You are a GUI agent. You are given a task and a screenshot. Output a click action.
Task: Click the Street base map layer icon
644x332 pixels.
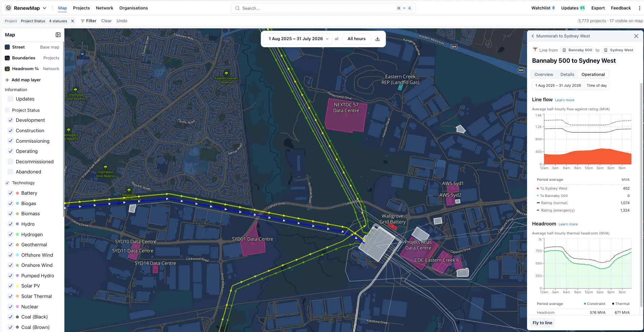point(7,47)
